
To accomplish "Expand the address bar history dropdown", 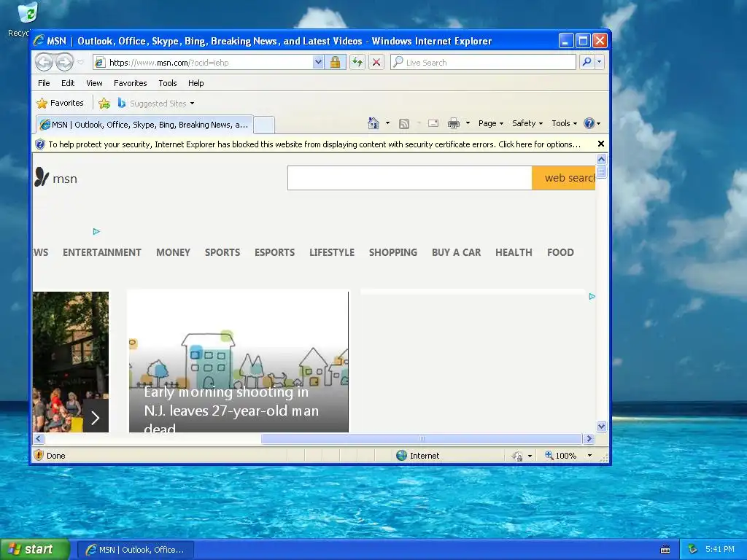I will [x=318, y=63].
